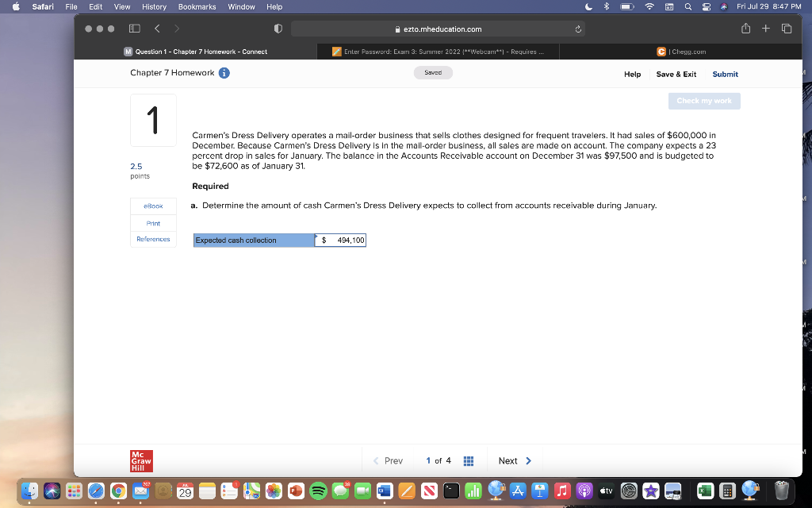Switch to the Chegg.com tab

(x=681, y=52)
